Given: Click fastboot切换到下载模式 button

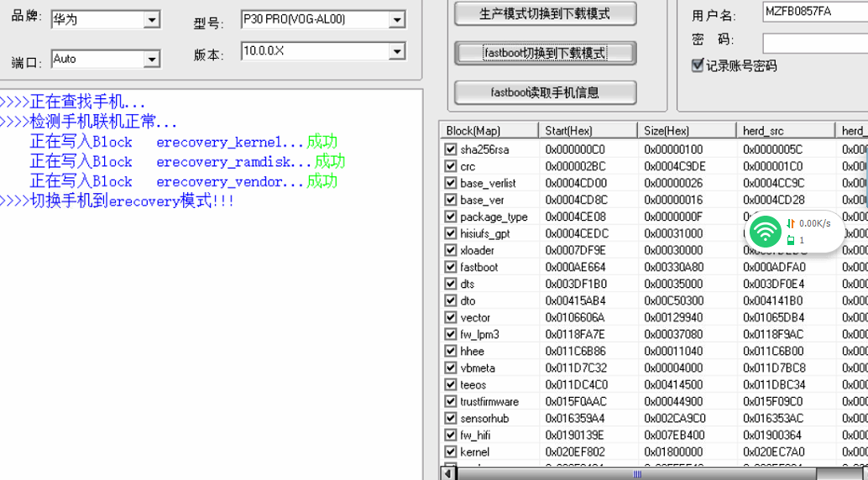Looking at the screenshot, I should (x=546, y=53).
